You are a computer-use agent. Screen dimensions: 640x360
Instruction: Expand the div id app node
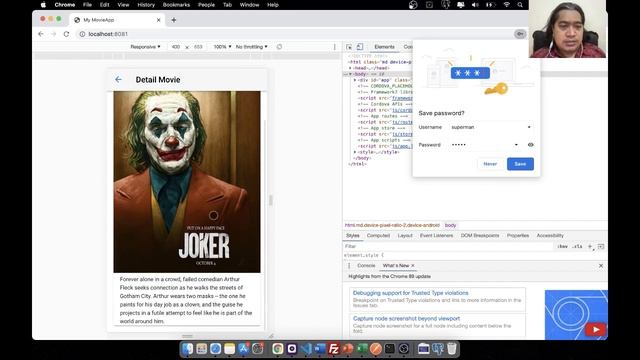(x=355, y=80)
